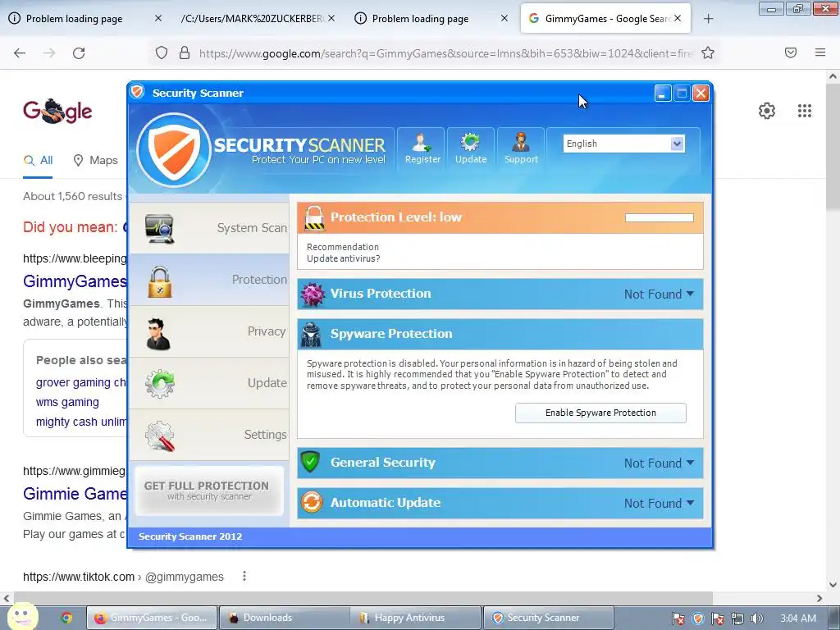Click the Security Scanner shield logo
This screenshot has height=630, width=840.
(x=174, y=150)
